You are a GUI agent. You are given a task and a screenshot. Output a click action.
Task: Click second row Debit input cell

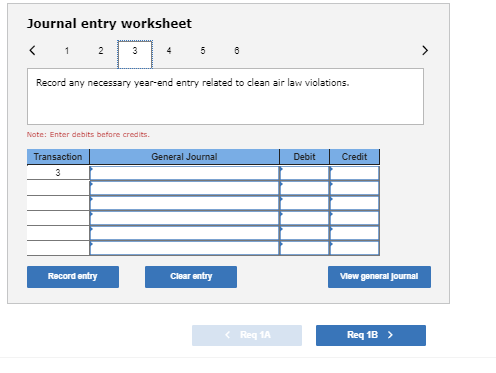304,188
